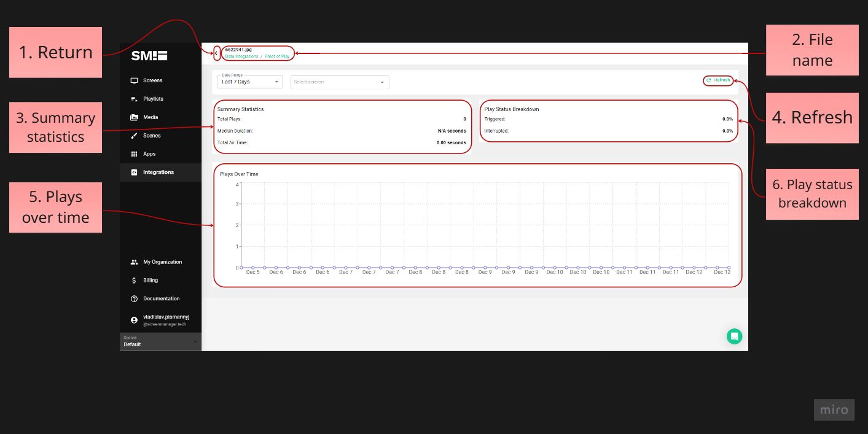
Task: Click the Triggered label
Action: tap(495, 119)
